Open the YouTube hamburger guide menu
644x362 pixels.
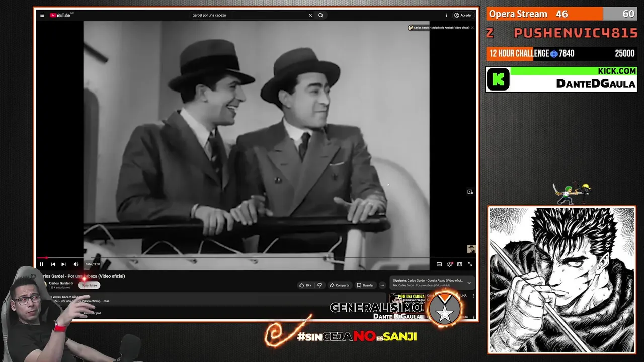coord(42,15)
